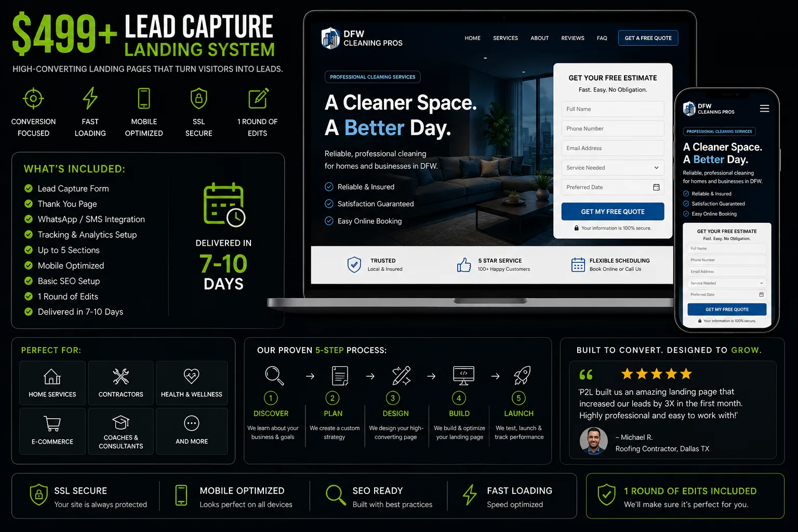
Task: Click the Fast Loading lightning icon at top
Action: [90, 98]
